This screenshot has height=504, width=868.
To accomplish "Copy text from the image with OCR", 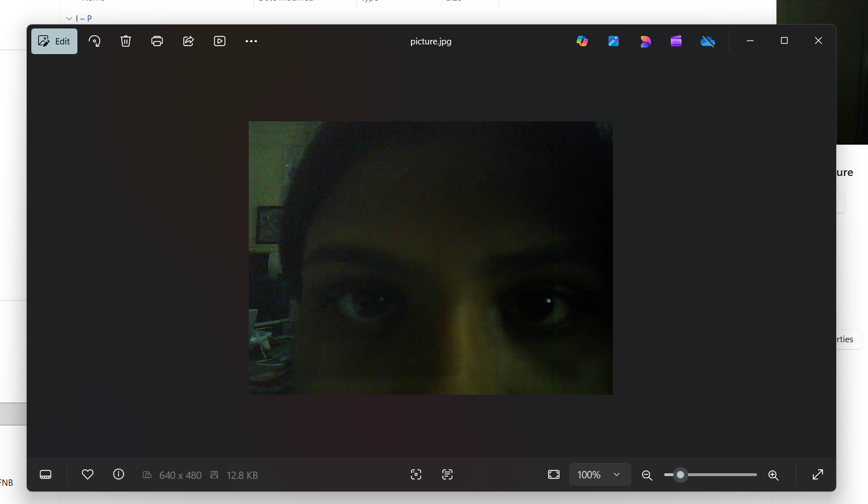I will tap(447, 474).
